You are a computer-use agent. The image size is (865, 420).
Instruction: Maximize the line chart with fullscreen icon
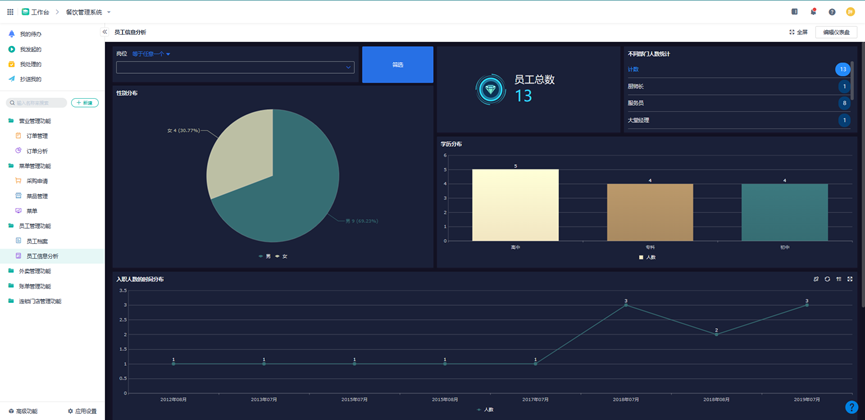click(850, 279)
